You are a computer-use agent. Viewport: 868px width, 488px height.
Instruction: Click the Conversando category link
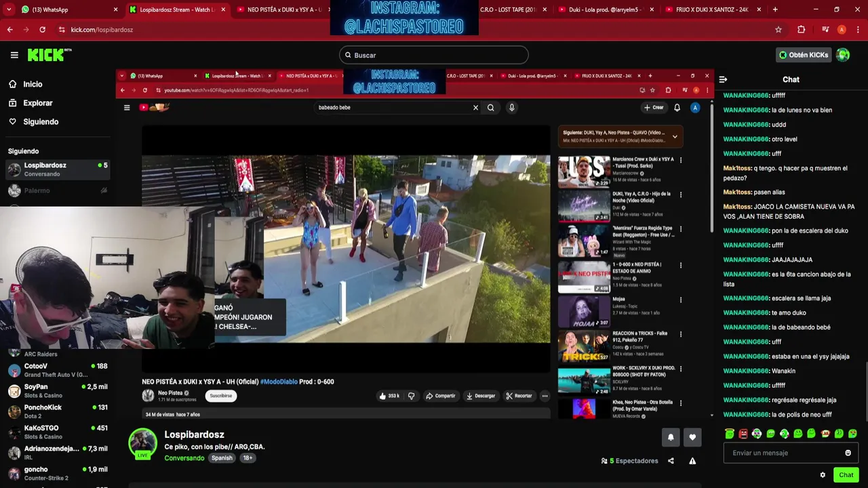coord(184,458)
